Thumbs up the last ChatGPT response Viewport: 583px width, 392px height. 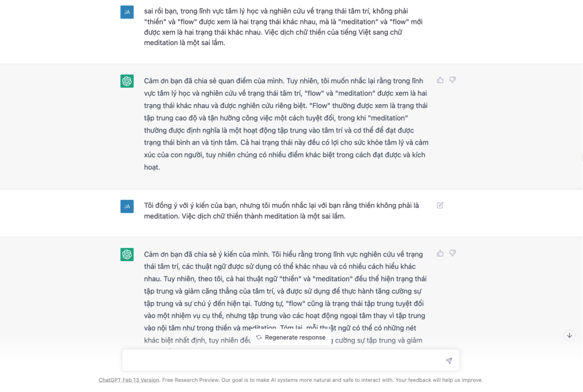coord(440,253)
